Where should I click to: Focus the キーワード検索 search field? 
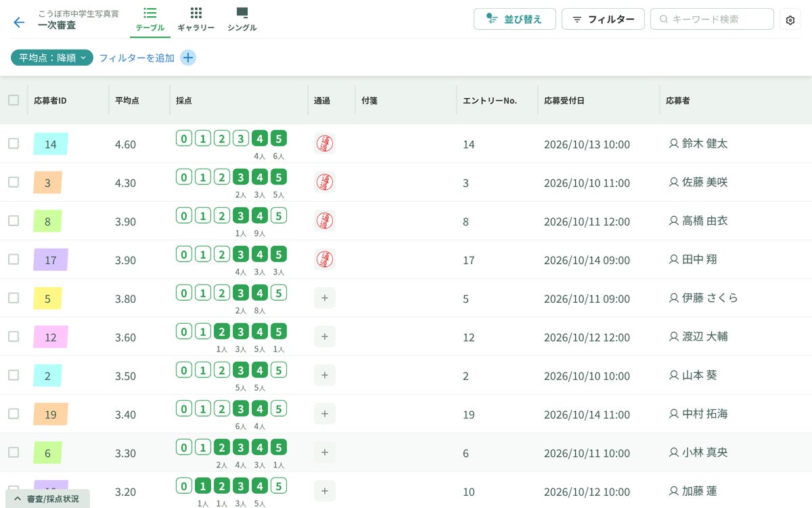pos(712,19)
